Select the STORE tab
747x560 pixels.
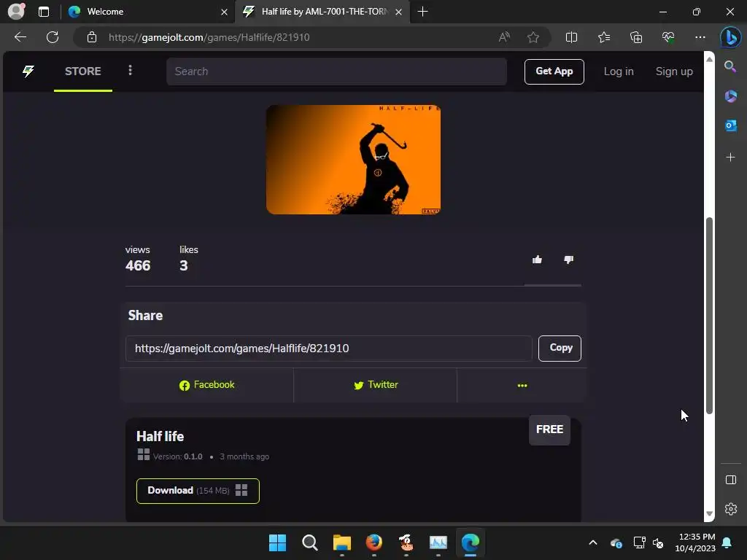[83, 71]
